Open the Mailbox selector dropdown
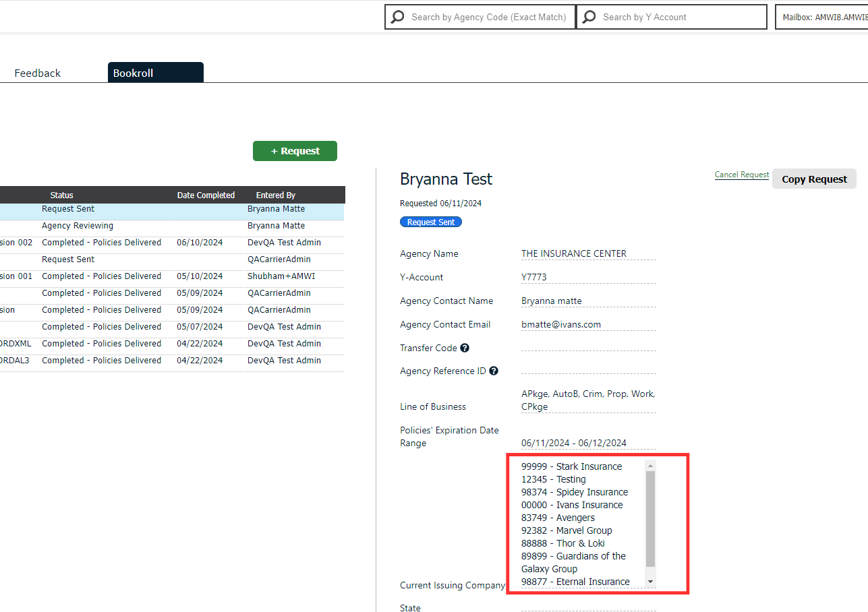Screen dimensions: 868x612 [x=823, y=18]
